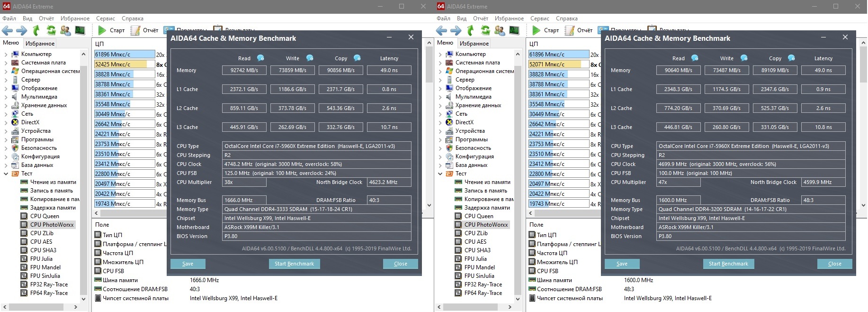Click the green Старт play icon in right window

[536, 30]
